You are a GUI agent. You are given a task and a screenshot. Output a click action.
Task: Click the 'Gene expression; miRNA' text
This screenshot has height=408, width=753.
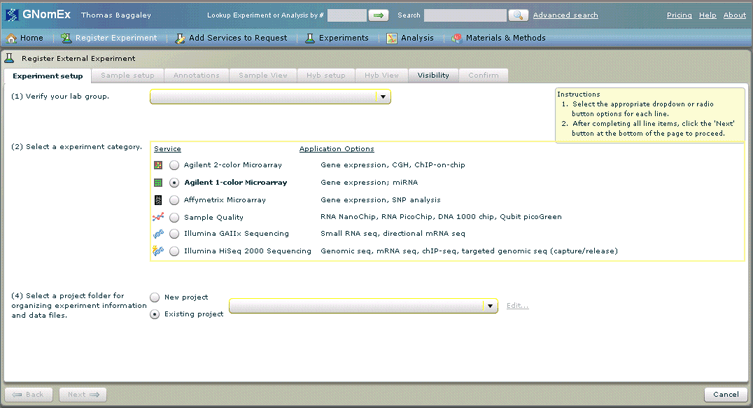point(369,182)
